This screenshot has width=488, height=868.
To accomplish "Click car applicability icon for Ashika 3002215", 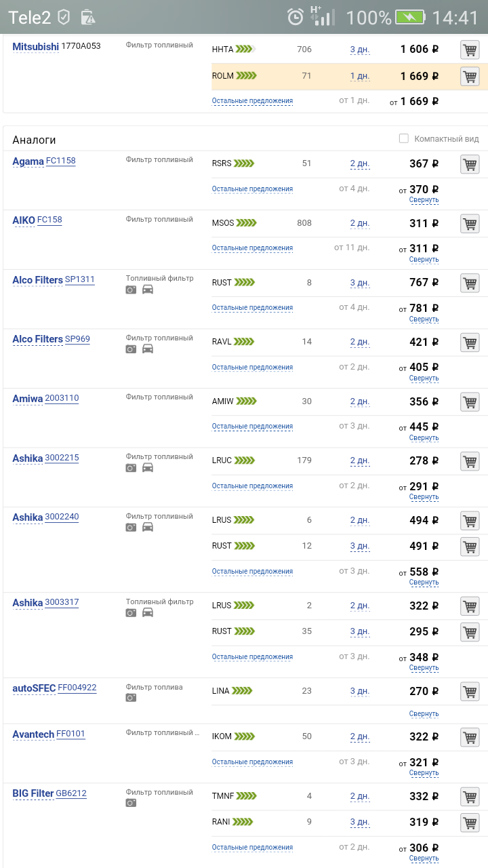I will [x=148, y=468].
